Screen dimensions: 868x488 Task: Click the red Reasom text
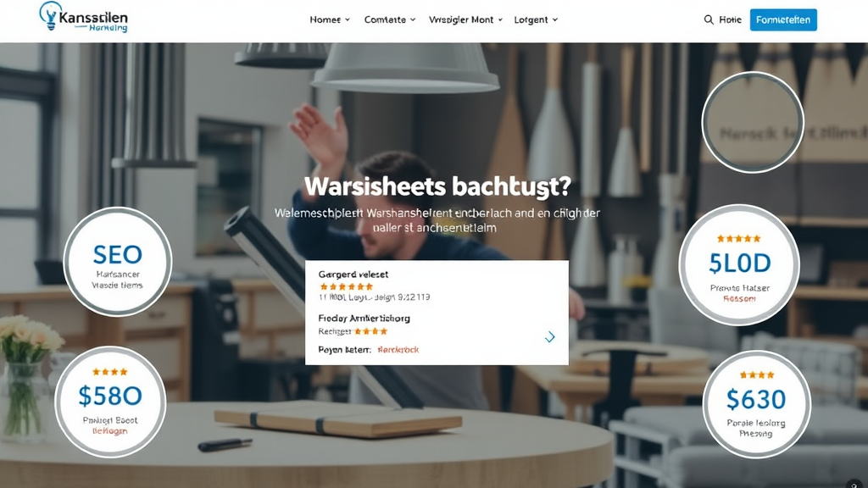[739, 299]
